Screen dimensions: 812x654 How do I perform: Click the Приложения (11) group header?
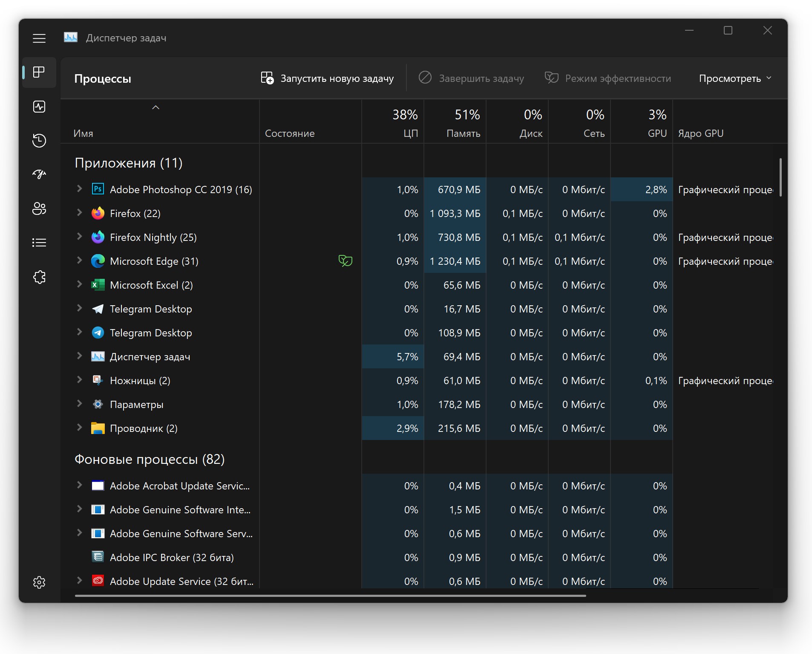pyautogui.click(x=129, y=163)
